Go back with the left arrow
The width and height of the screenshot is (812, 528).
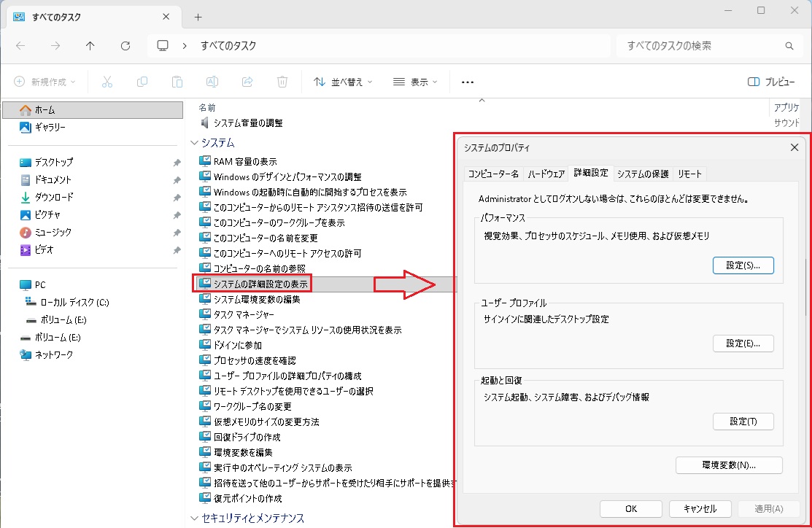(20, 45)
